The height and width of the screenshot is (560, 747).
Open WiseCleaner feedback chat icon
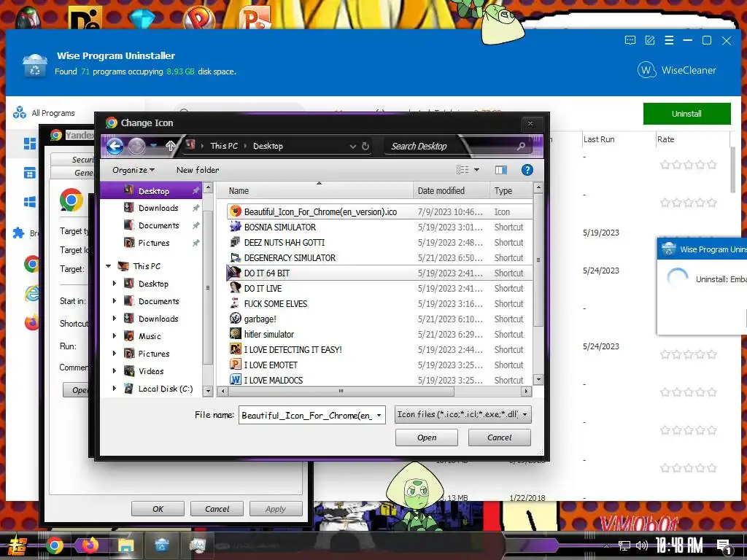coord(630,41)
